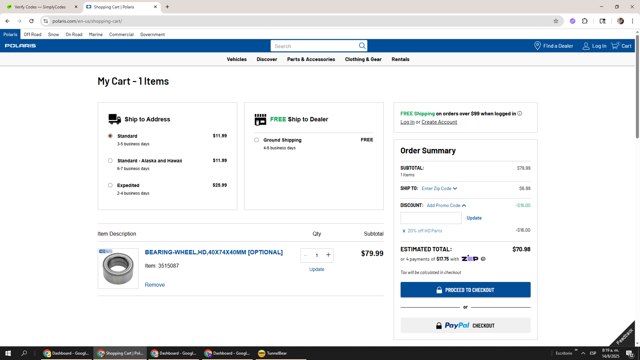Viewport: 640px width, 360px height.
Task: Select Standard shipping option
Action: pos(110,136)
